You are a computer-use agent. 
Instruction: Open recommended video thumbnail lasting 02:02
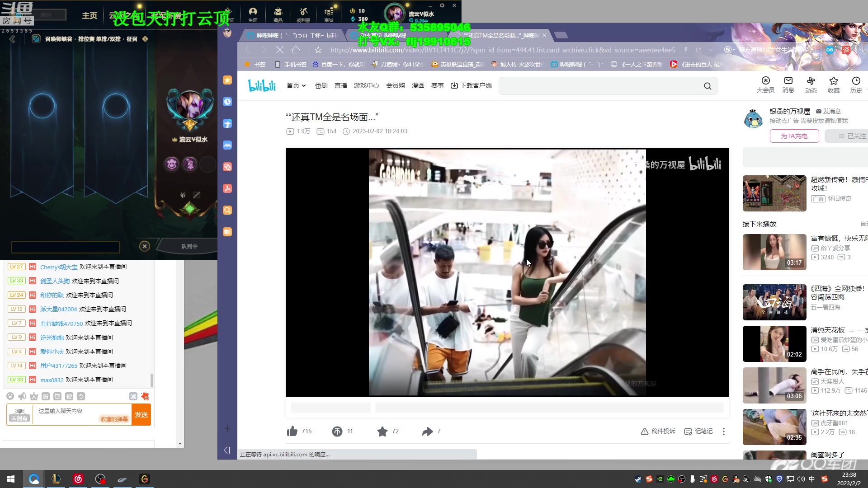pos(774,344)
